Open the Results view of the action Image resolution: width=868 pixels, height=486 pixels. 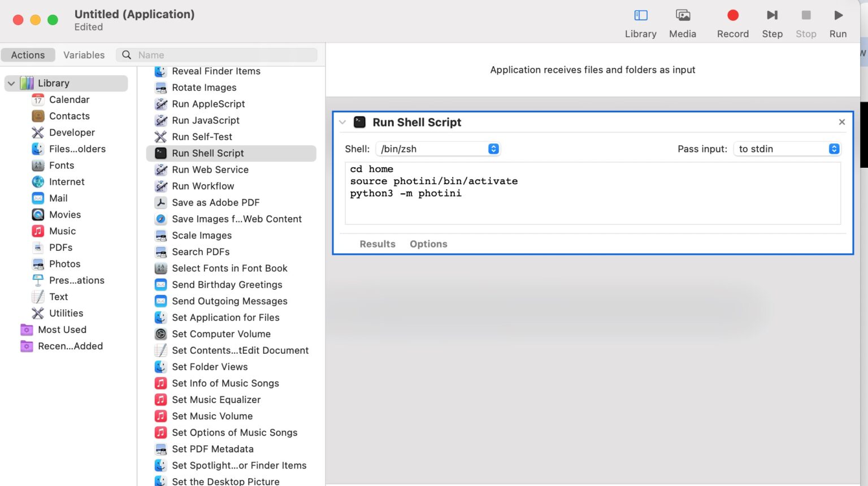(x=377, y=244)
